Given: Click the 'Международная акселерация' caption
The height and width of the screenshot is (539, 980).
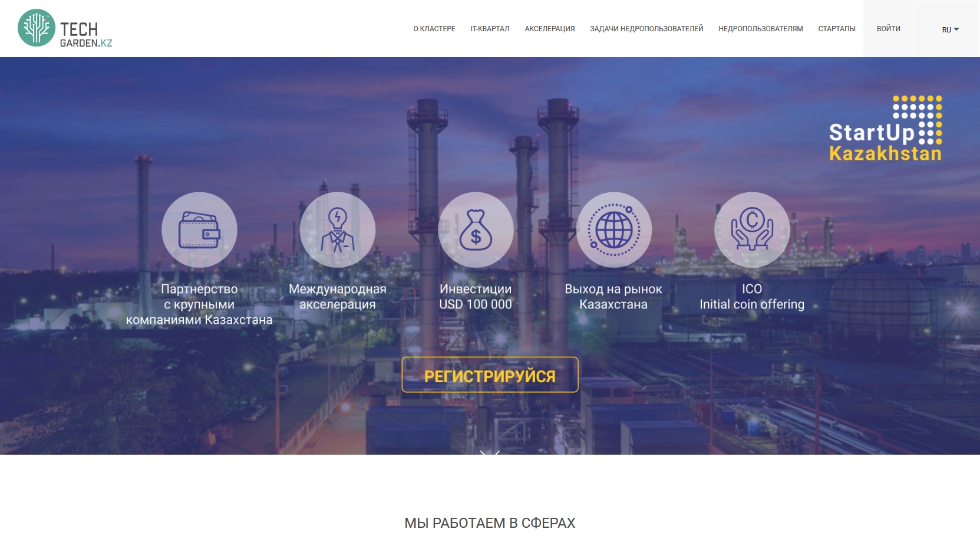Looking at the screenshot, I should tap(338, 297).
